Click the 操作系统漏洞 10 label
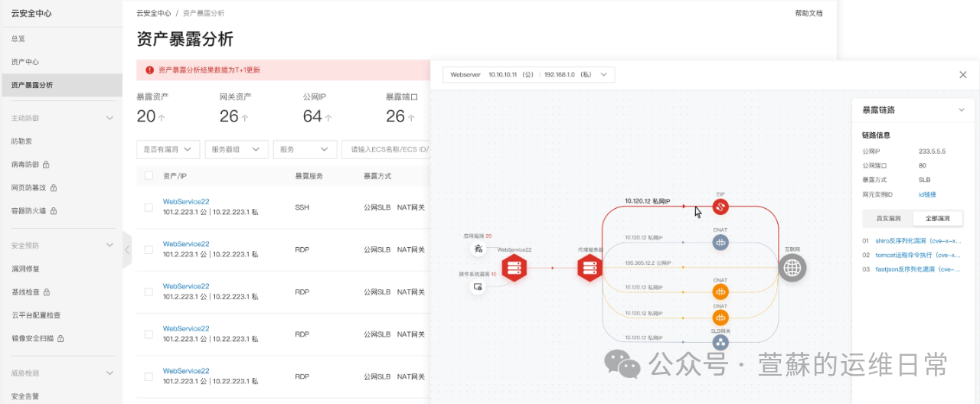The image size is (980, 404). click(x=477, y=274)
